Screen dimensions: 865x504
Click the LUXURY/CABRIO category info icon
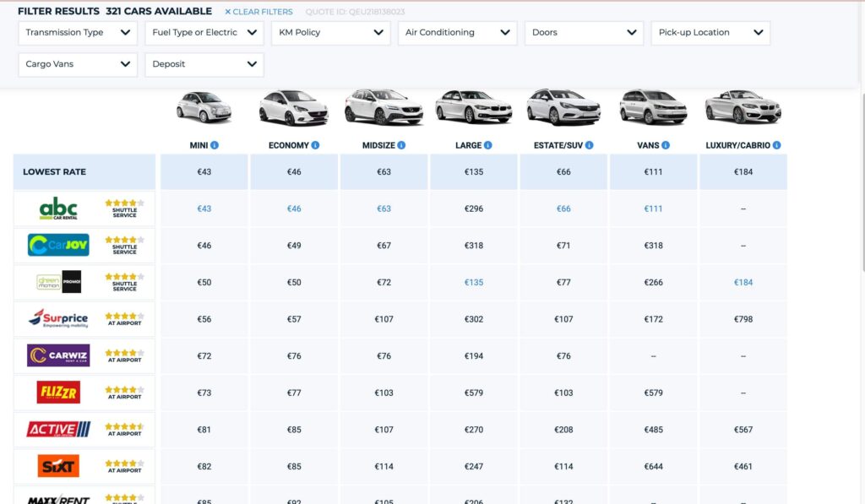click(x=776, y=145)
